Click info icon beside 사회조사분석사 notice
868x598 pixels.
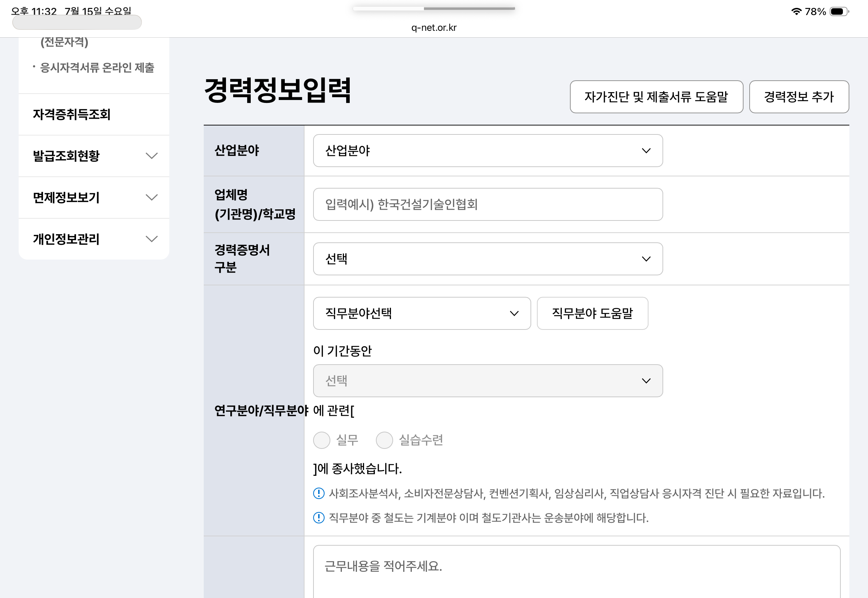319,493
